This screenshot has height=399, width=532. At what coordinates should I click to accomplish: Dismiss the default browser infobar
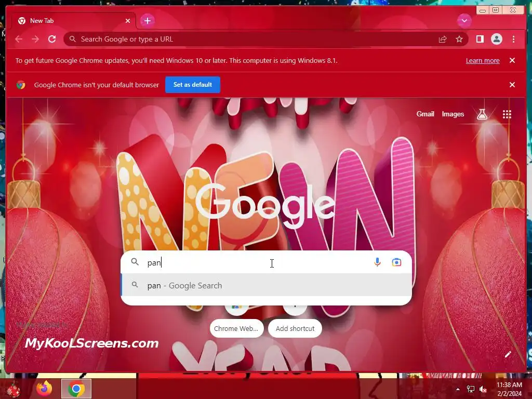[512, 85]
